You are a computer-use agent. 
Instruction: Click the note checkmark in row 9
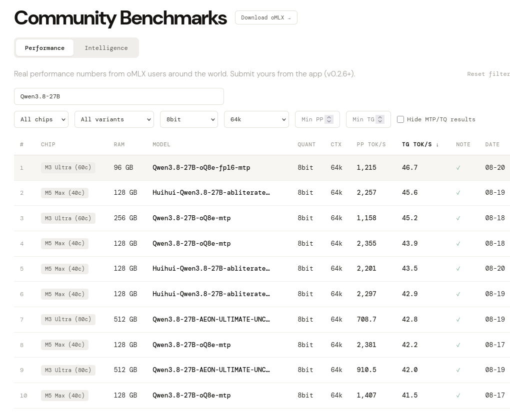click(x=458, y=370)
